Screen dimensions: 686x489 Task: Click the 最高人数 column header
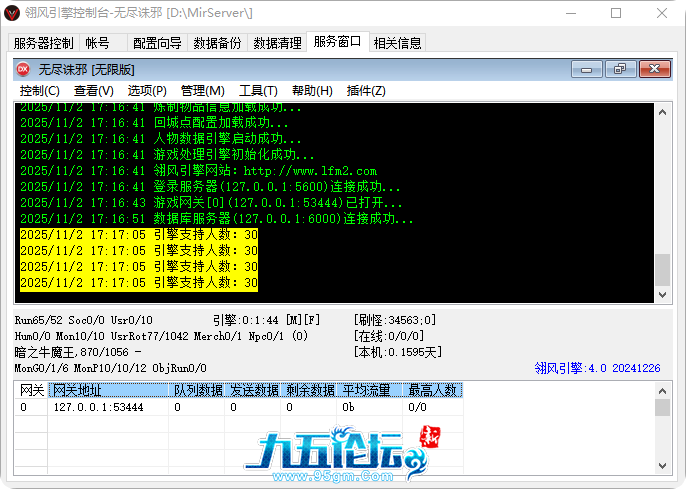click(432, 390)
